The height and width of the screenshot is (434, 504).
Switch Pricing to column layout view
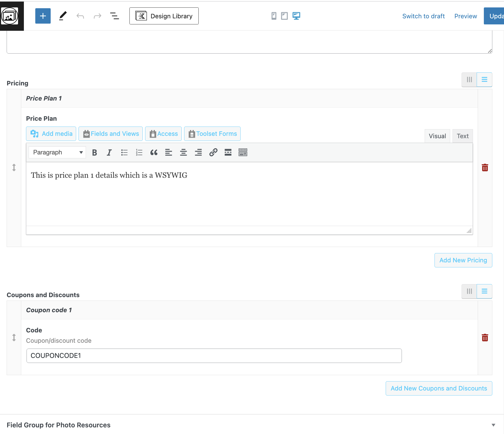tap(469, 80)
